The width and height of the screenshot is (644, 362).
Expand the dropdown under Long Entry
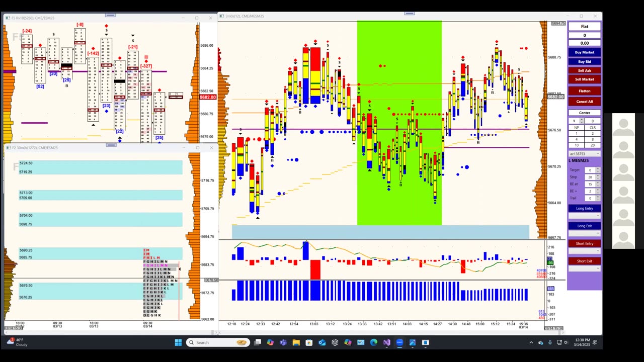584,216
